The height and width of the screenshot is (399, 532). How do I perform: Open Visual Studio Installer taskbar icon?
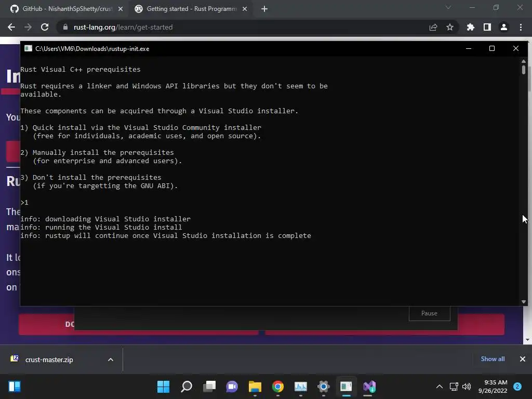pyautogui.click(x=369, y=387)
